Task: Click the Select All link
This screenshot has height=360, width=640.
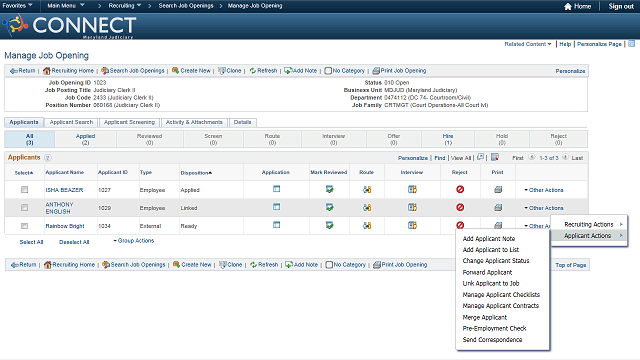Action: 31,242
